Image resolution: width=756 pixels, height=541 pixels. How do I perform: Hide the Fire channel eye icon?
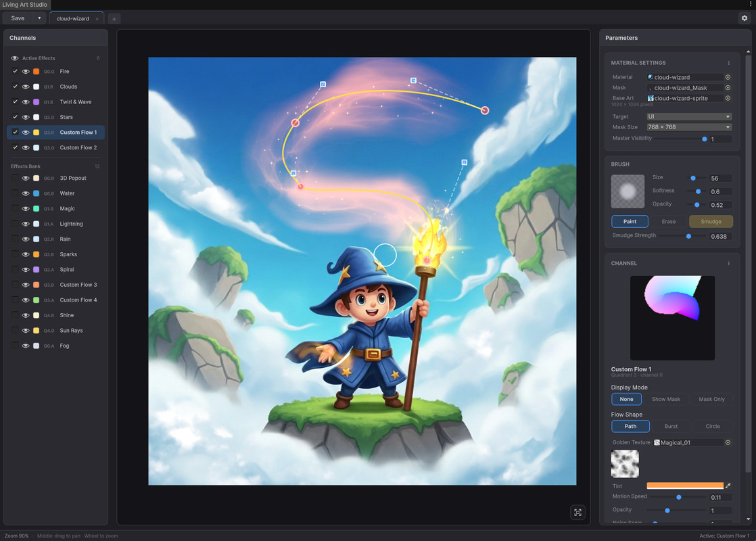(x=26, y=72)
